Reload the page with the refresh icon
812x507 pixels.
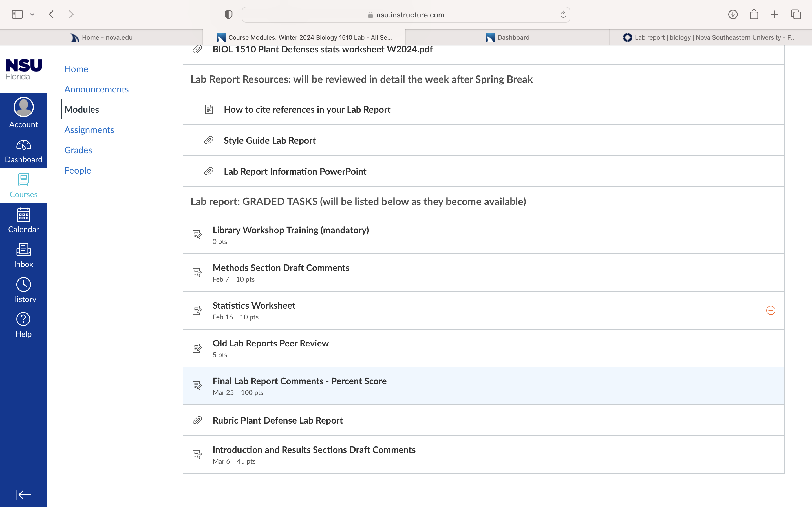563,14
